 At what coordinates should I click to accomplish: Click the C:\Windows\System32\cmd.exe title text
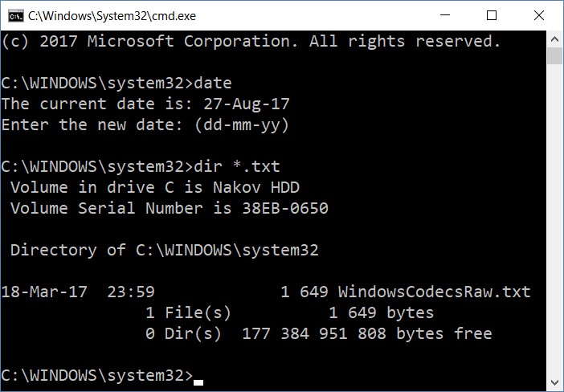point(112,16)
